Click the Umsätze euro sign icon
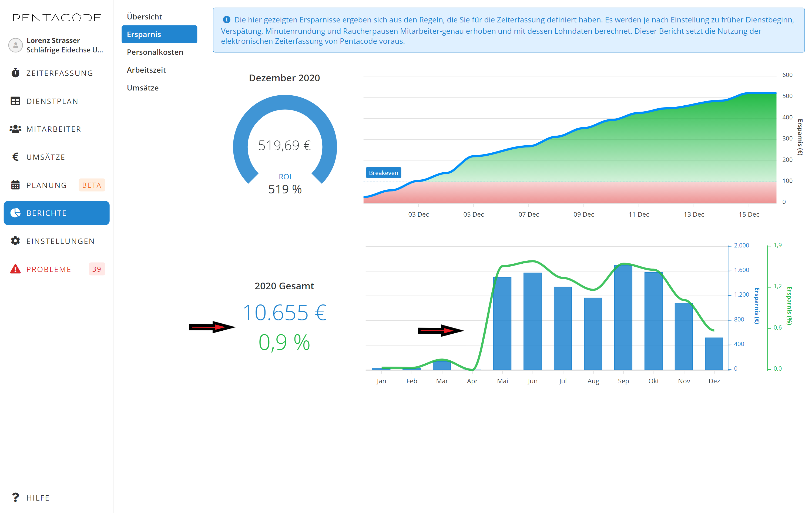The height and width of the screenshot is (513, 812). point(15,157)
